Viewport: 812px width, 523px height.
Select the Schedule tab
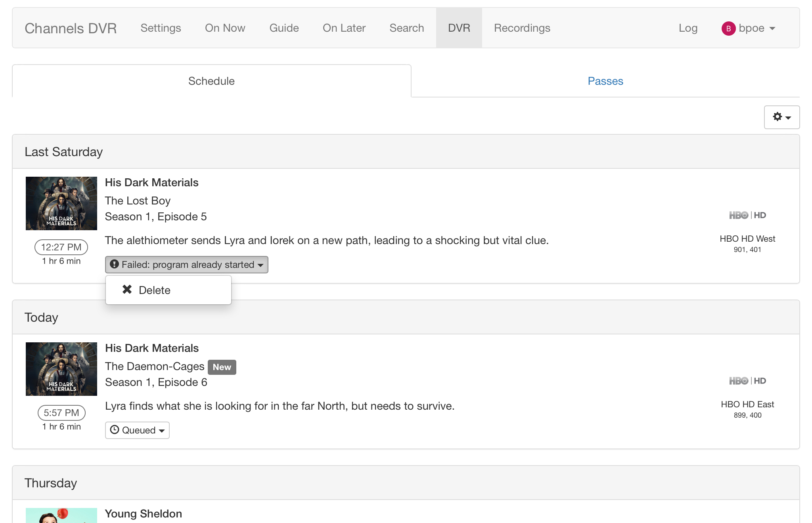pos(211,81)
